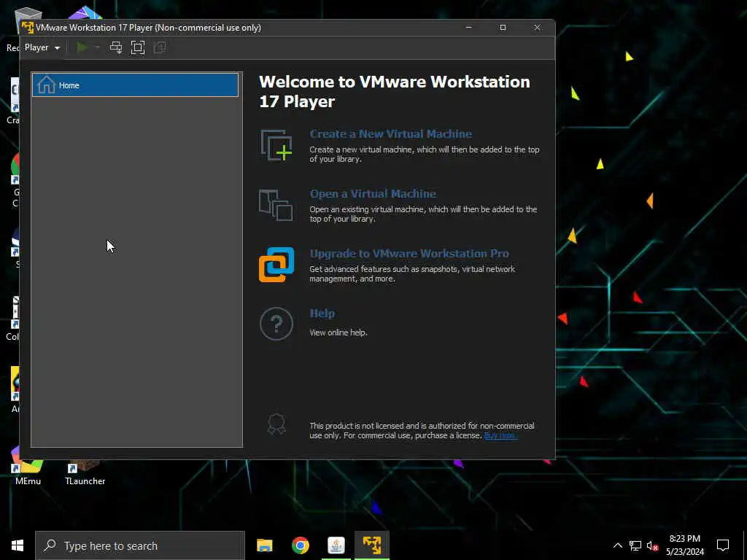Open the Player dropdown menu

tap(42, 47)
